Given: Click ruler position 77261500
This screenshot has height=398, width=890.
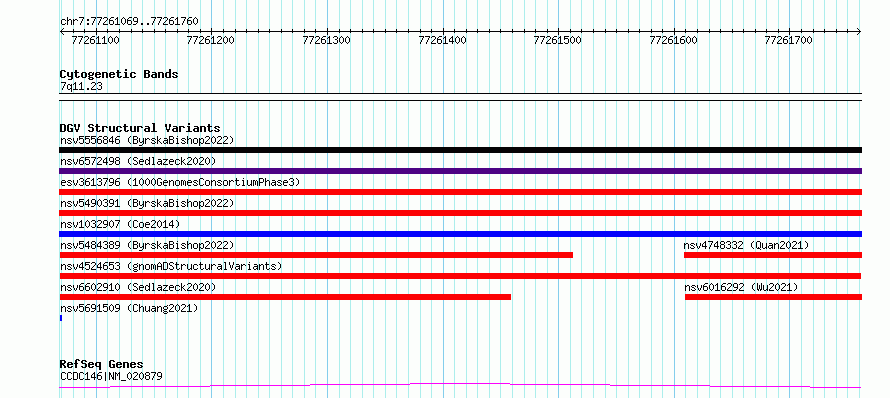Looking at the screenshot, I should click(557, 40).
